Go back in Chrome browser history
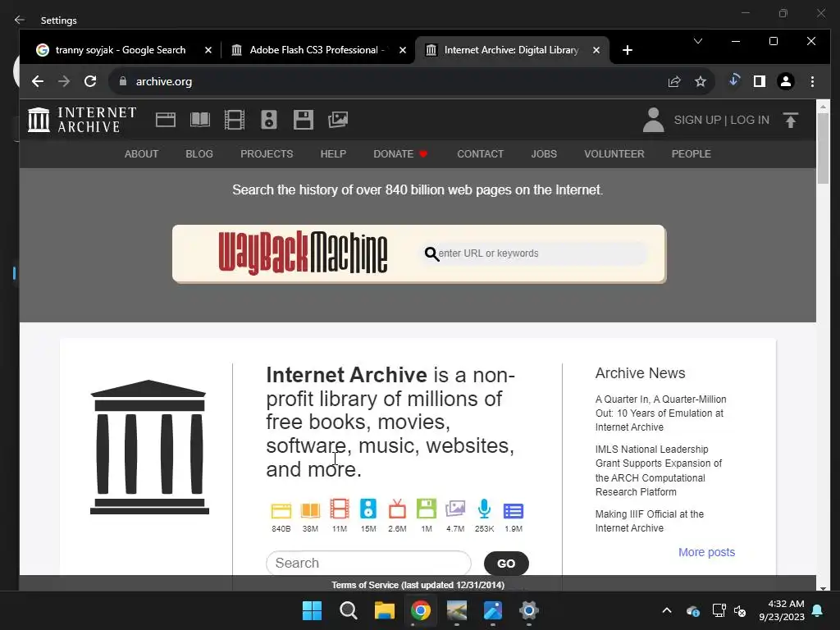The height and width of the screenshot is (630, 840). (38, 81)
